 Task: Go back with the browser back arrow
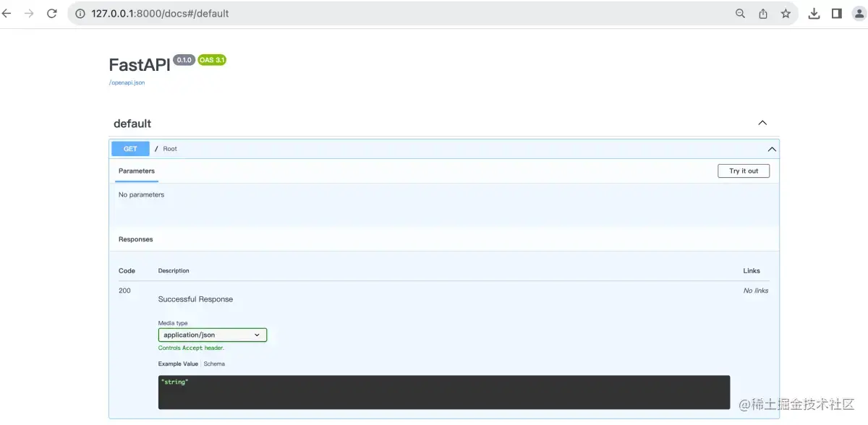(7, 14)
